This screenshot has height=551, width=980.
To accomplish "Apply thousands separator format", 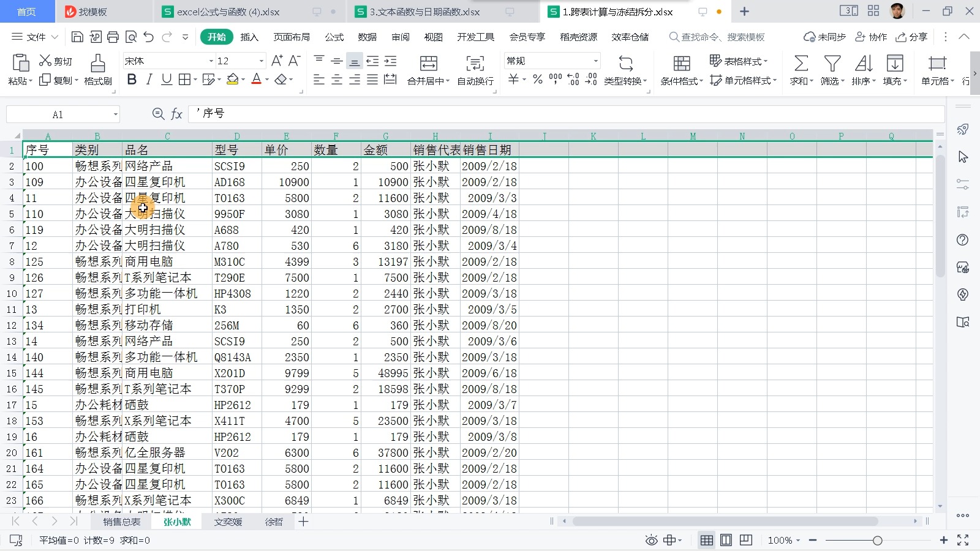I will tap(556, 79).
